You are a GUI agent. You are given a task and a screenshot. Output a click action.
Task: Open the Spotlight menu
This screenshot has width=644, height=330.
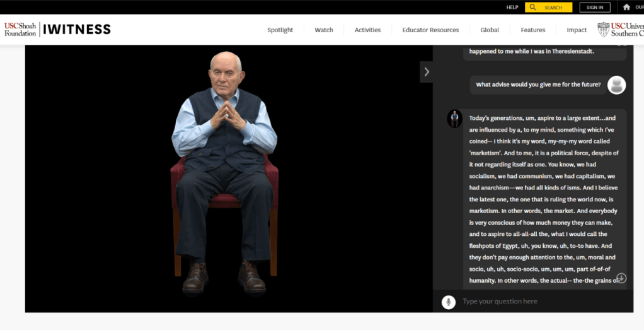pyautogui.click(x=280, y=30)
